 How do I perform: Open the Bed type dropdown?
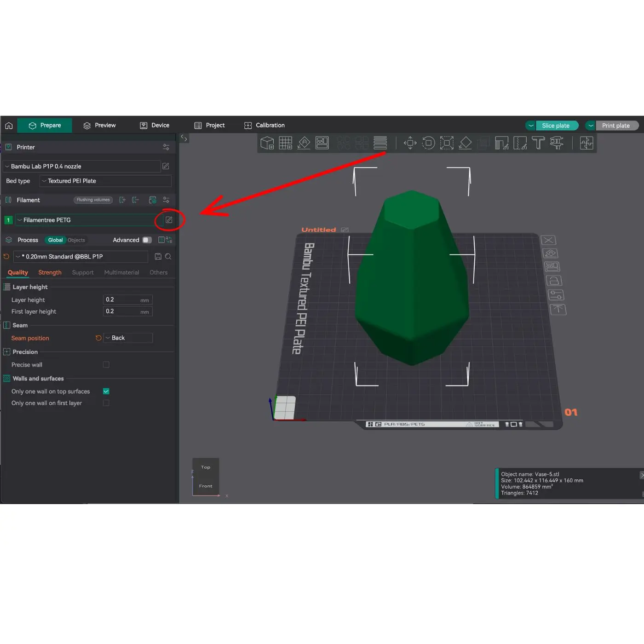[105, 181]
